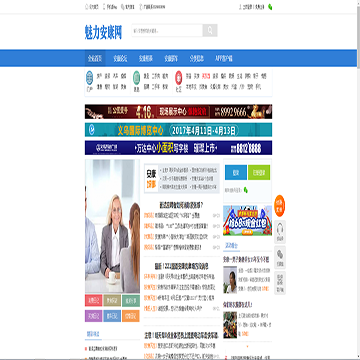Click the green register button in sidebar
The width and height of the screenshot is (360, 360).
(x=259, y=172)
